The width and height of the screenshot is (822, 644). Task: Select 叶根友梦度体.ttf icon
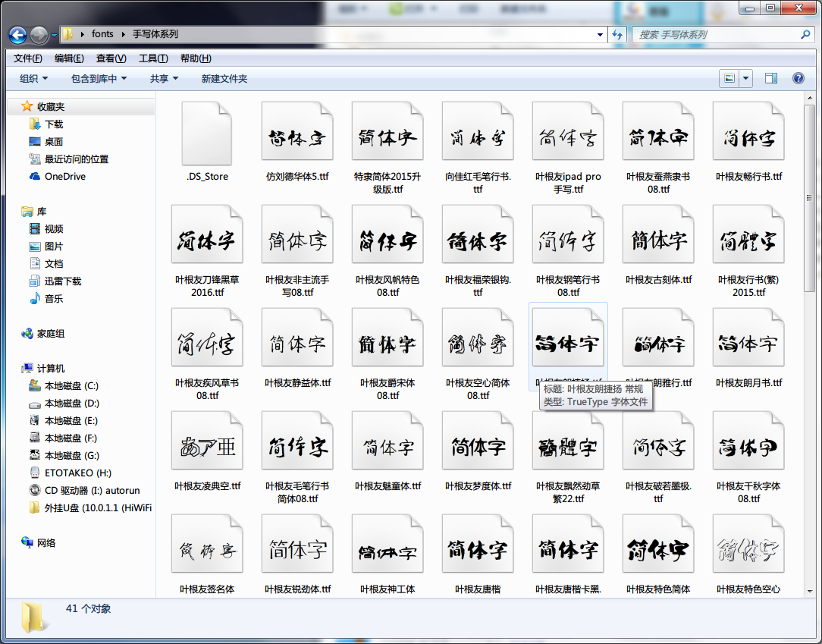point(478,441)
